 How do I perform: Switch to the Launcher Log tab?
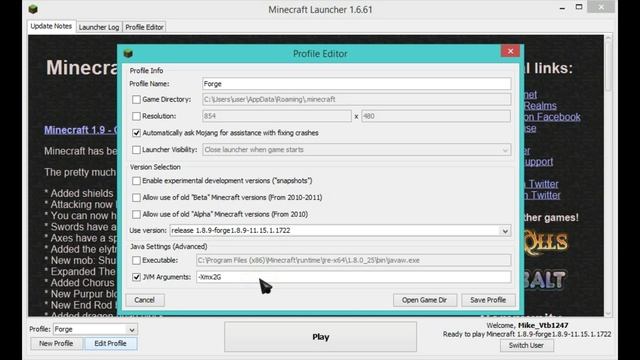(99, 27)
